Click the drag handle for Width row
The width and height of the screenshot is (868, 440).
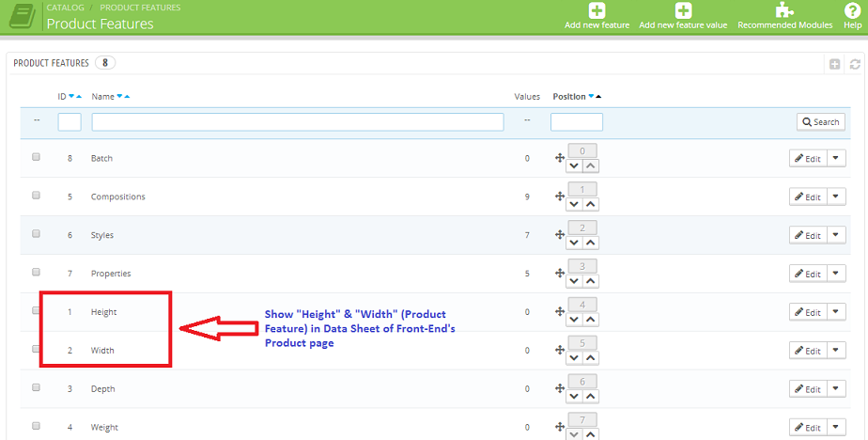[559, 350]
